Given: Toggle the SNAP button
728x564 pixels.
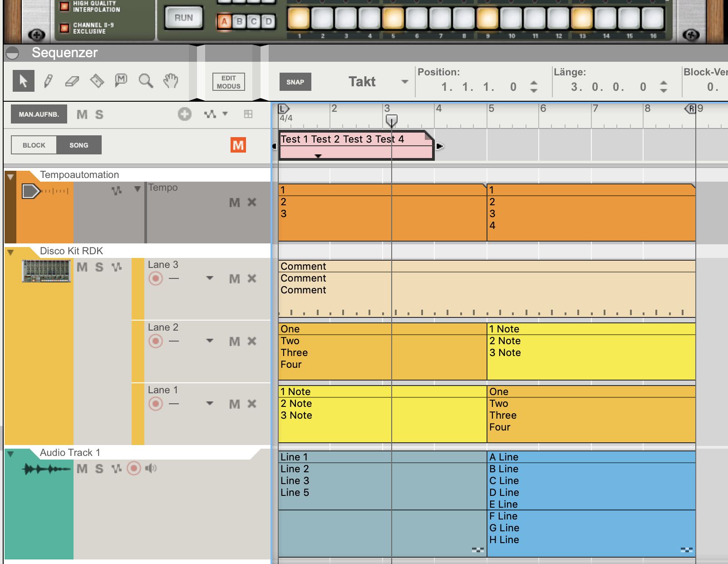Looking at the screenshot, I should tap(295, 82).
